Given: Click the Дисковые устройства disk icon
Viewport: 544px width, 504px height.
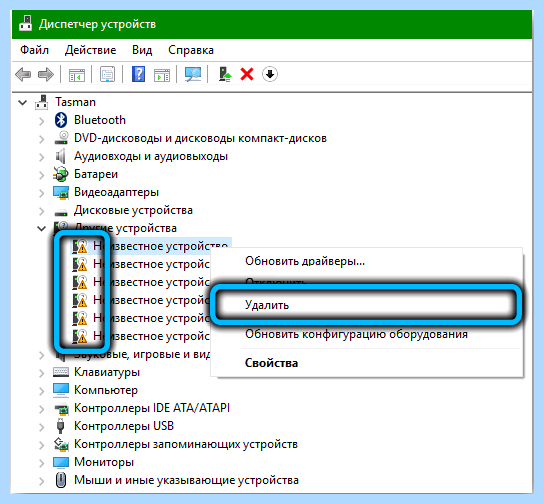Looking at the screenshot, I should [61, 212].
